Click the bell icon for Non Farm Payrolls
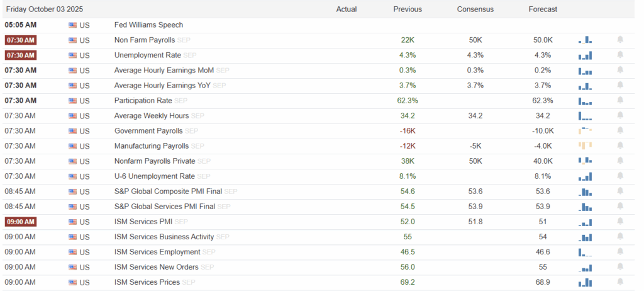Screen dimensions: 644x291 pos(620,40)
